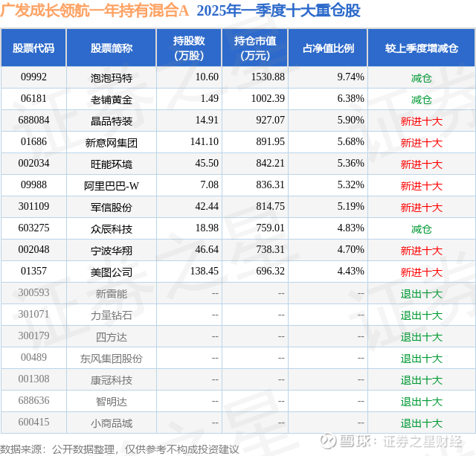This screenshot has height=456, width=476.
Task: Click the 数据来源 disclaimer text
Action: (x=120, y=449)
